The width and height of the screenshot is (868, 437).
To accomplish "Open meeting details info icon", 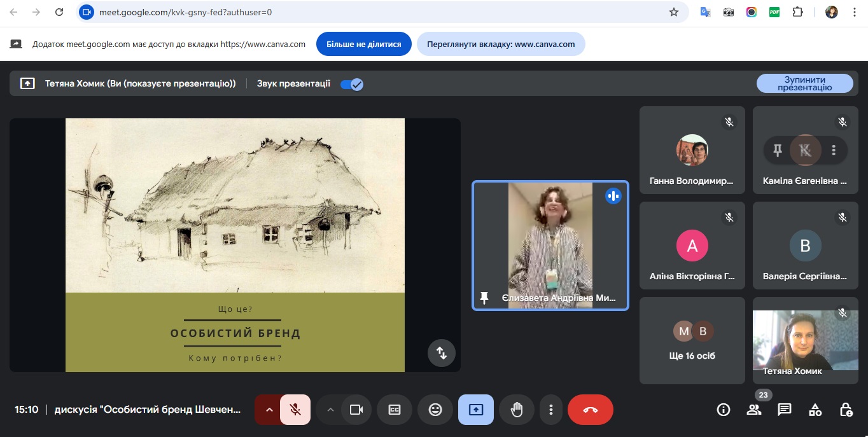I will (724, 410).
